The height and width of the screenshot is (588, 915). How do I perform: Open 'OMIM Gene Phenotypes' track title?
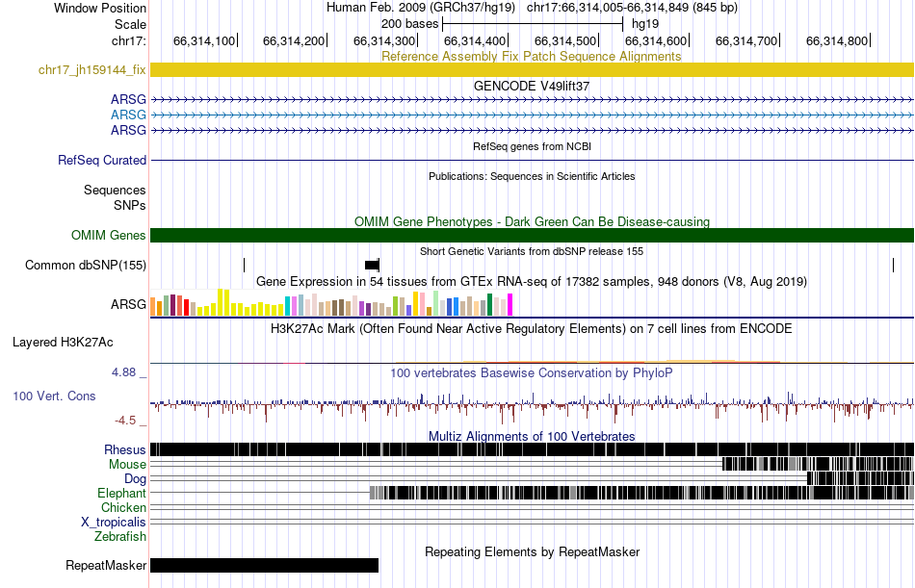[x=532, y=221]
